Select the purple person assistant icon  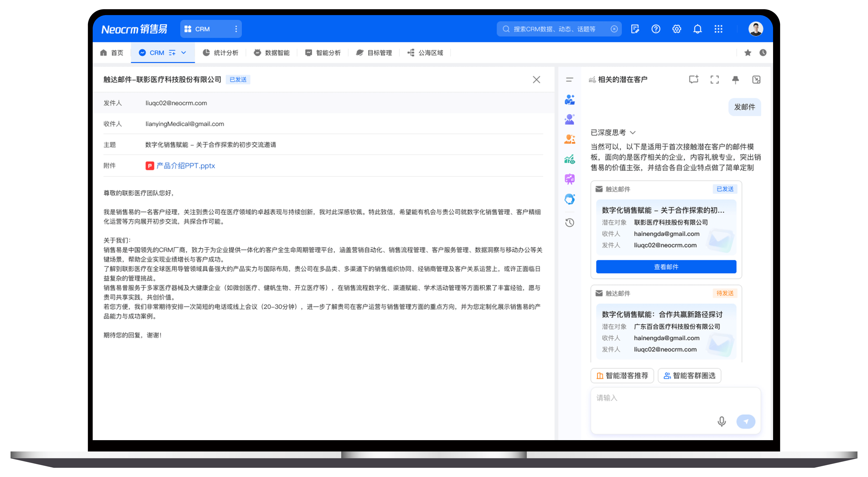pyautogui.click(x=570, y=119)
